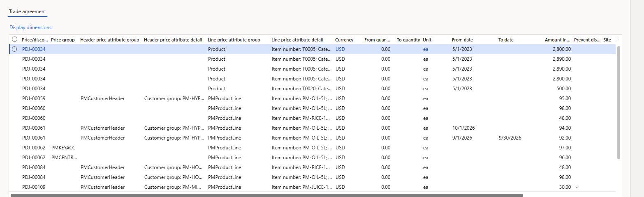Image resolution: width=644 pixels, height=197 pixels.
Task: Click the Customer group cell in 95.00 row
Action: (174, 98)
